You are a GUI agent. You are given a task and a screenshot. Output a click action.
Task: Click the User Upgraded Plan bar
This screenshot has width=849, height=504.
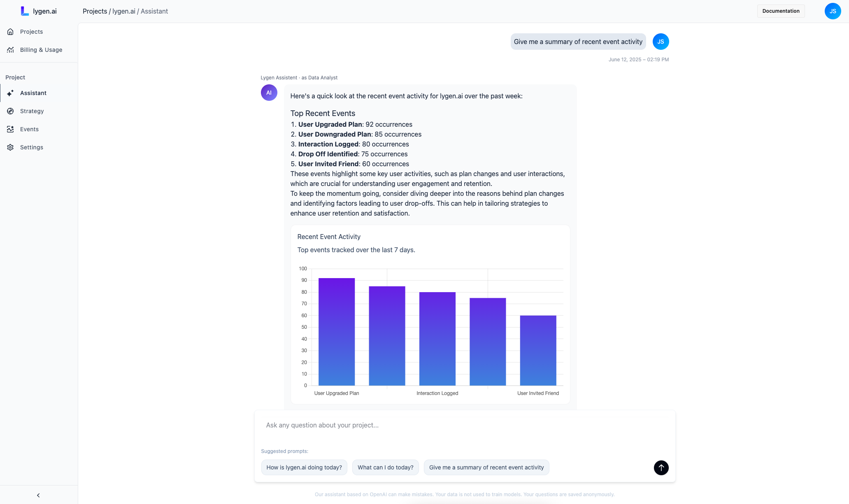pyautogui.click(x=337, y=332)
